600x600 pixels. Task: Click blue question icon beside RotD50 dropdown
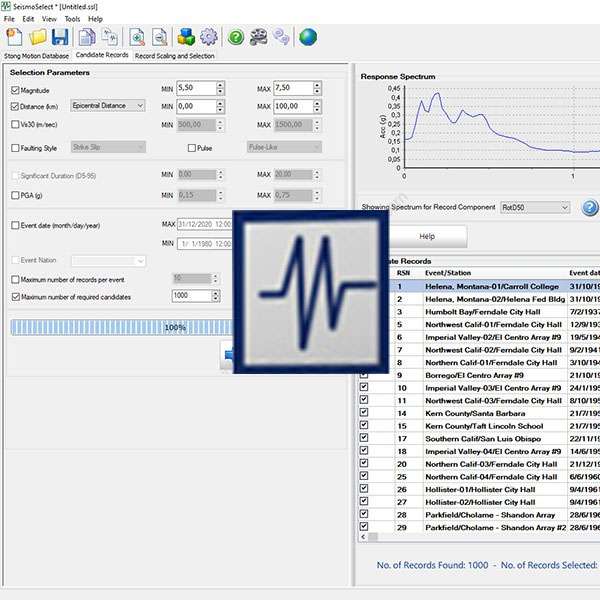pos(590,208)
